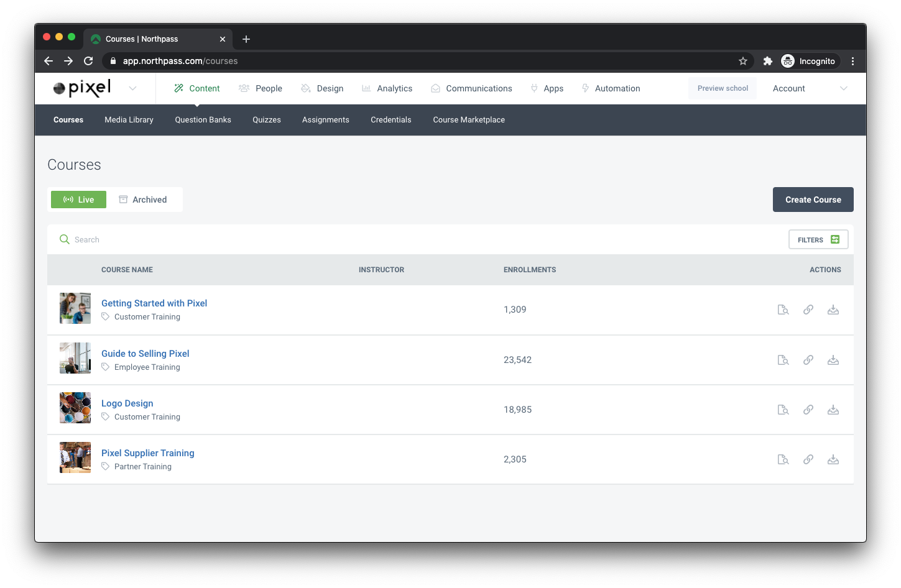Open the Guide to Selling Pixel course
The height and width of the screenshot is (588, 901).
145,354
